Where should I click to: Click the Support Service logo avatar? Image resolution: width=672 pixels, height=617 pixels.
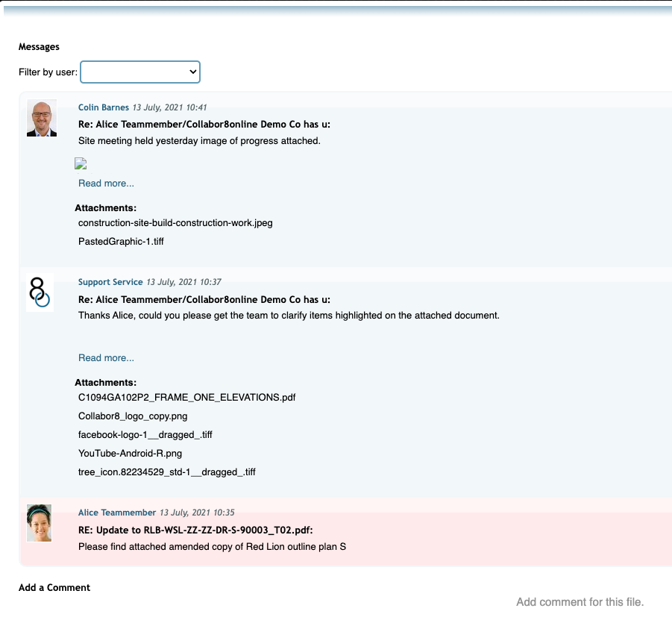(40, 292)
